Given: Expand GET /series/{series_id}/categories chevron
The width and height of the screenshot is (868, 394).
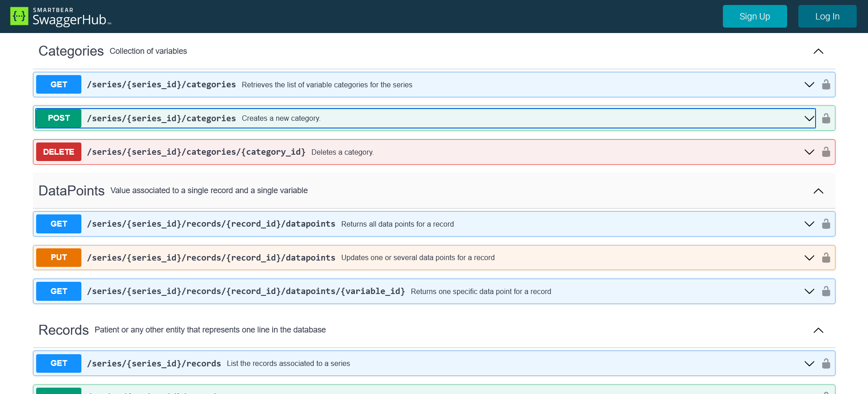Looking at the screenshot, I should (x=809, y=85).
